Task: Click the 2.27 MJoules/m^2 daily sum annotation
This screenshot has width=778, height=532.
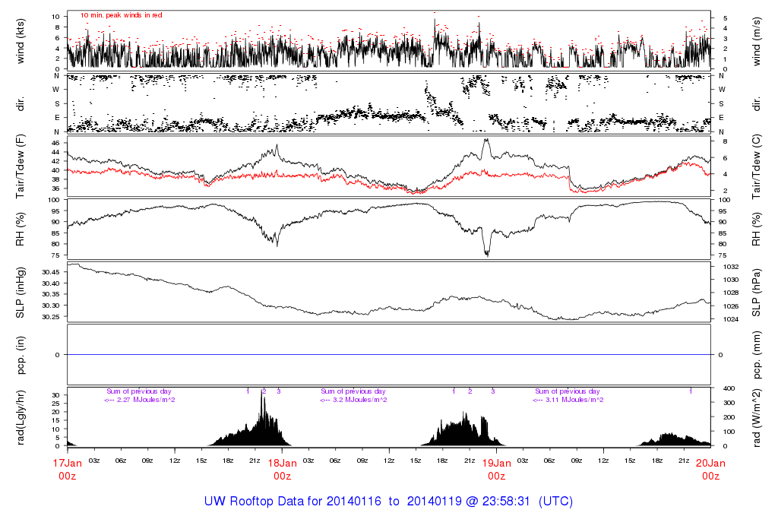Action: 141,400
